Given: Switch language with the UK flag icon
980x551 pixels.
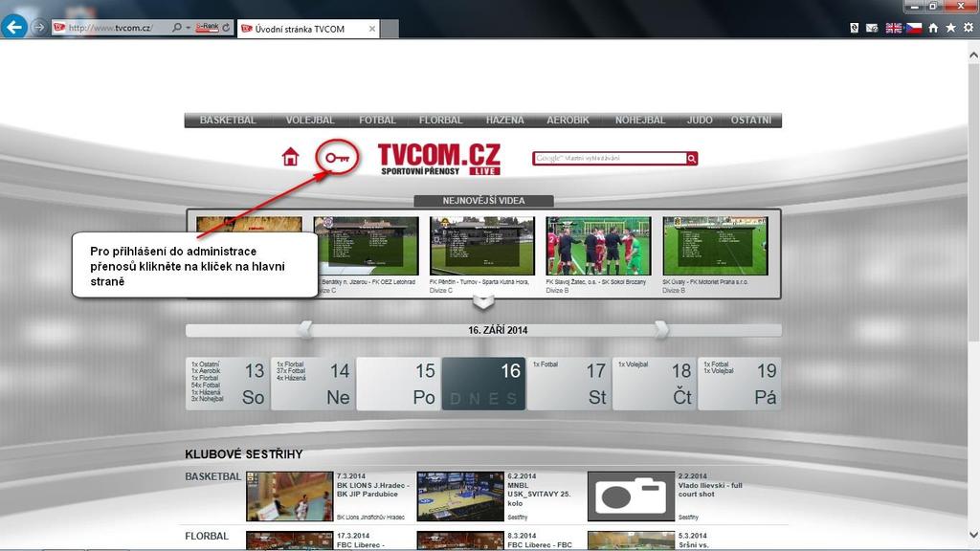Looking at the screenshot, I should 894,28.
